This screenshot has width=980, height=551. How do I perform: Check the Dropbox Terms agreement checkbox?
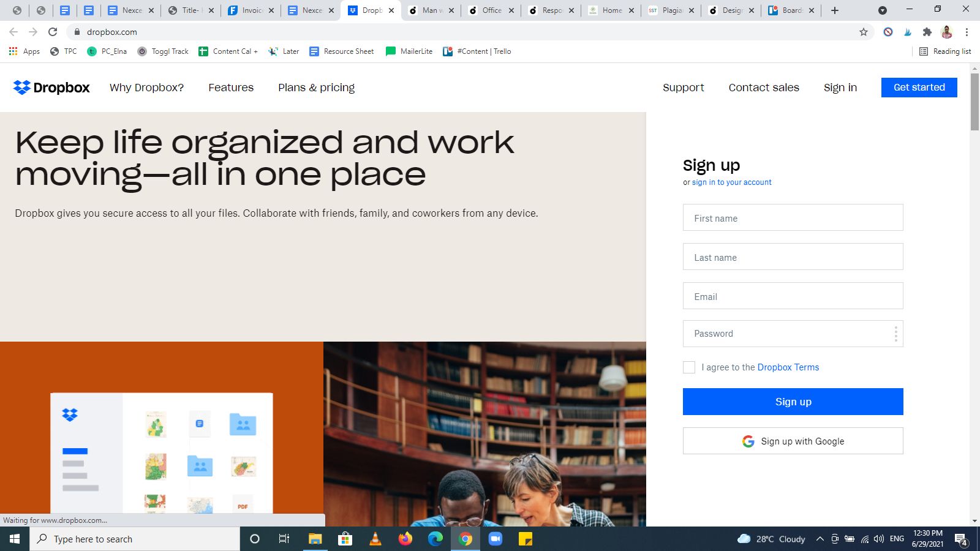click(688, 367)
